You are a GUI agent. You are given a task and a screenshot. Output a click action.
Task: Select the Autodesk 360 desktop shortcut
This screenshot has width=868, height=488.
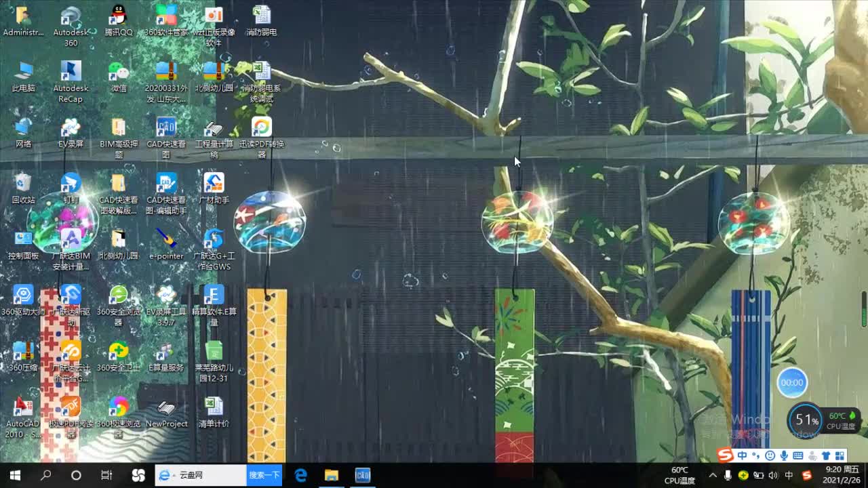pyautogui.click(x=71, y=26)
